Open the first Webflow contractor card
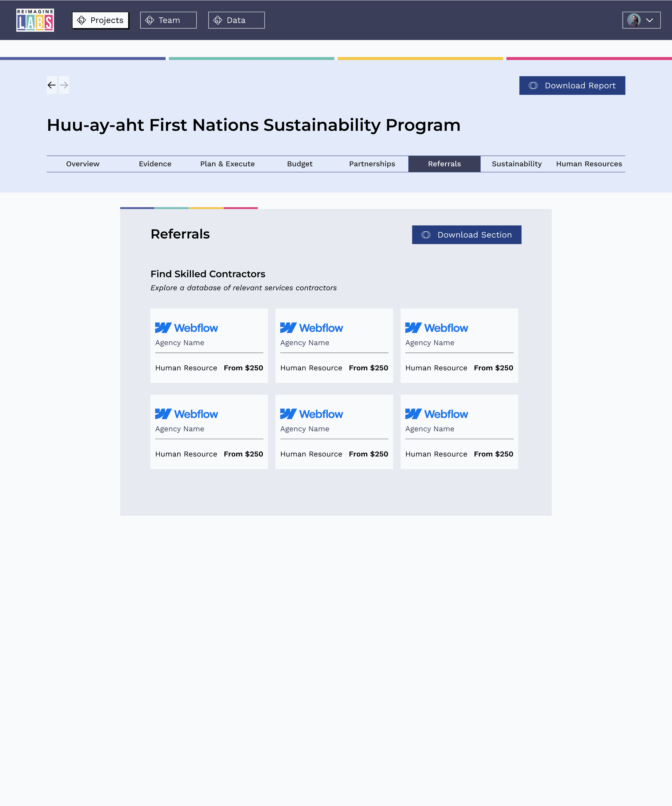This screenshot has height=806, width=672. point(209,345)
